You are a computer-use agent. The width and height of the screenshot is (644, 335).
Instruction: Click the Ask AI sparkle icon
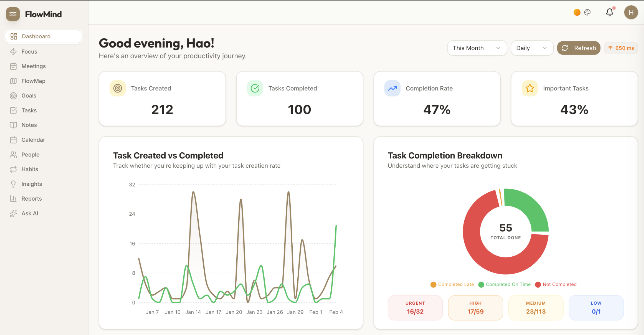coord(13,213)
